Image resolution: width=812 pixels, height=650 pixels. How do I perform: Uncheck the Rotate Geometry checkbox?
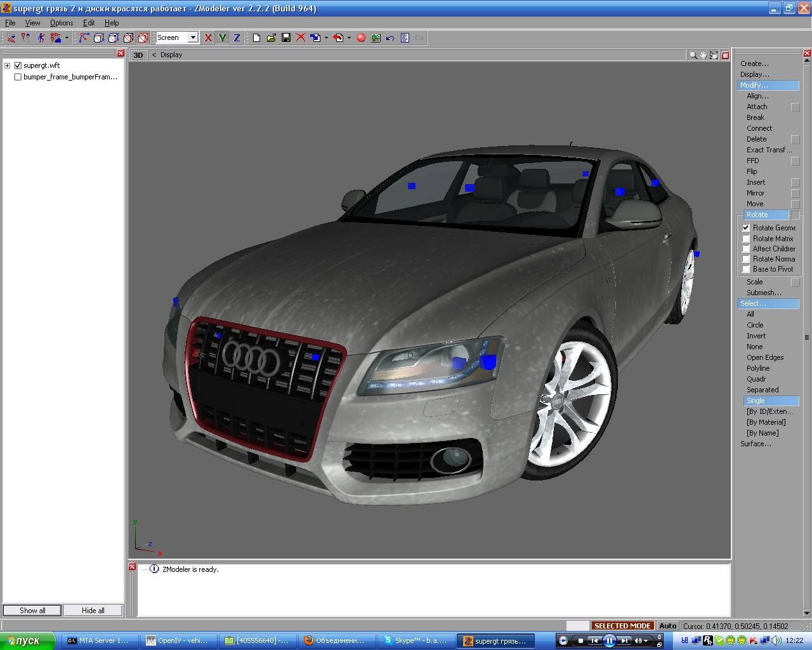(746, 228)
